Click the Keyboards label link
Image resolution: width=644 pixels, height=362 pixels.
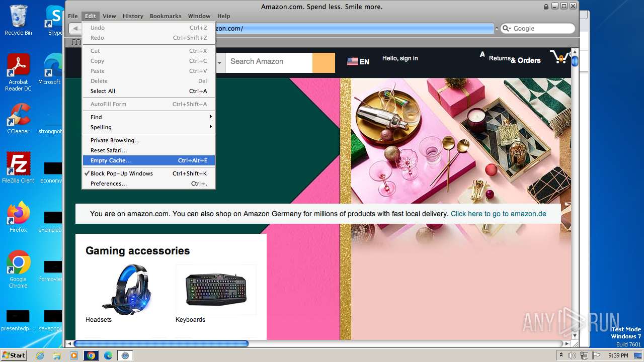point(190,320)
